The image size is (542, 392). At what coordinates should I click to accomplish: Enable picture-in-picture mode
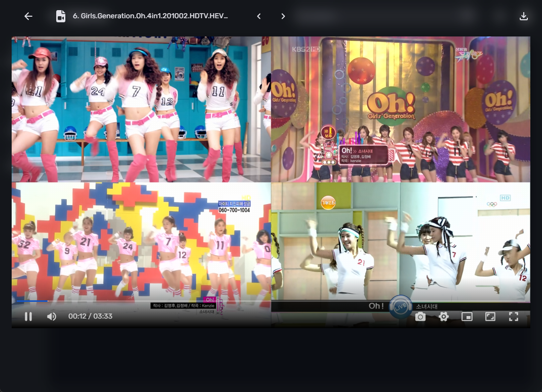pos(467,317)
